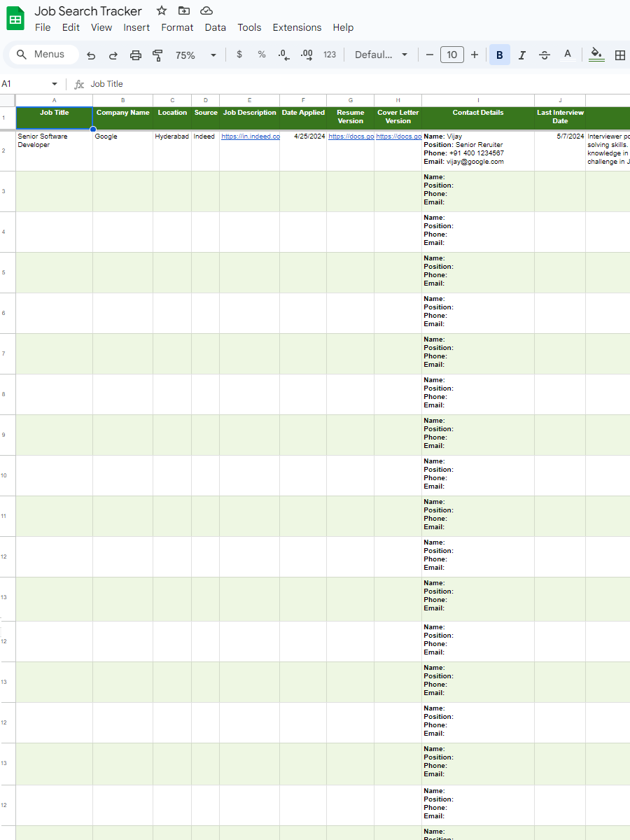Click the move to folder icon
Image resolution: width=630 pixels, height=840 pixels.
(184, 10)
